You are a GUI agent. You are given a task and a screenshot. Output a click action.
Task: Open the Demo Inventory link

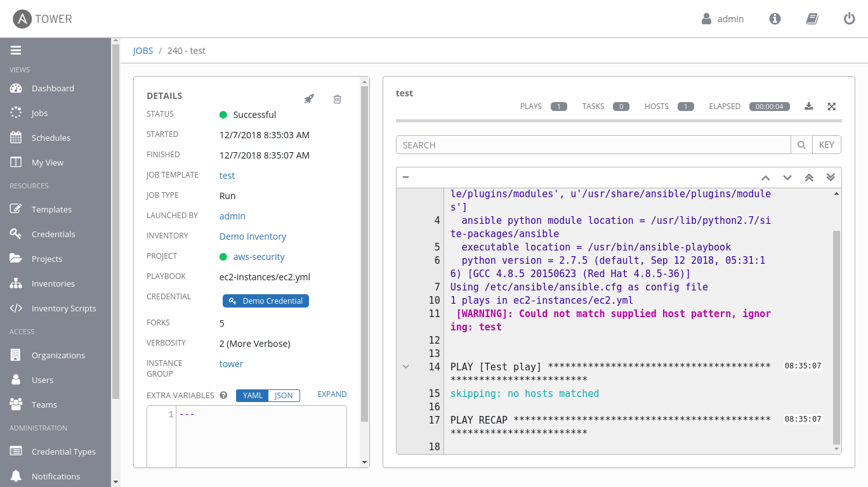[253, 237]
